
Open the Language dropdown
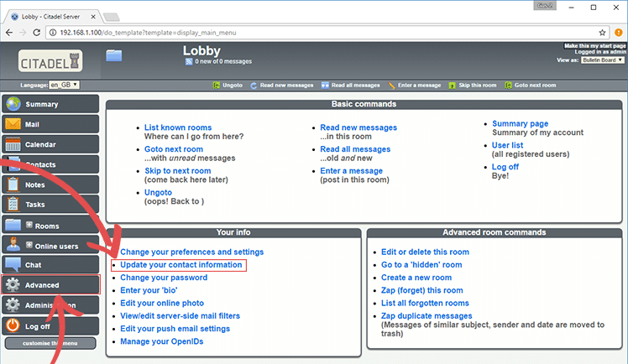[x=64, y=85]
